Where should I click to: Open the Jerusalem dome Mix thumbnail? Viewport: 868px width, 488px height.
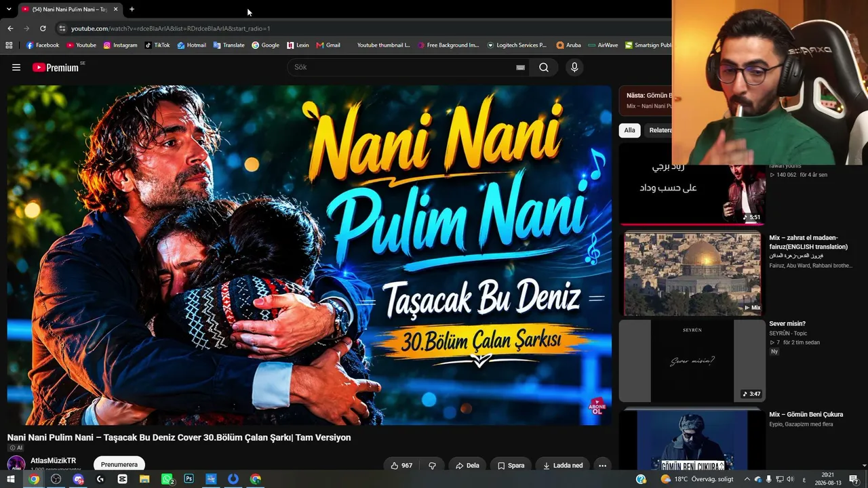point(692,274)
